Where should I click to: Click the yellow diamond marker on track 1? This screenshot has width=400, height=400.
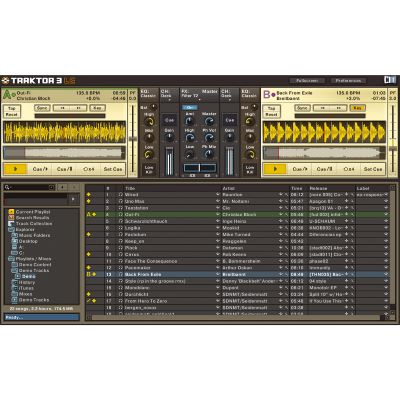(88, 194)
